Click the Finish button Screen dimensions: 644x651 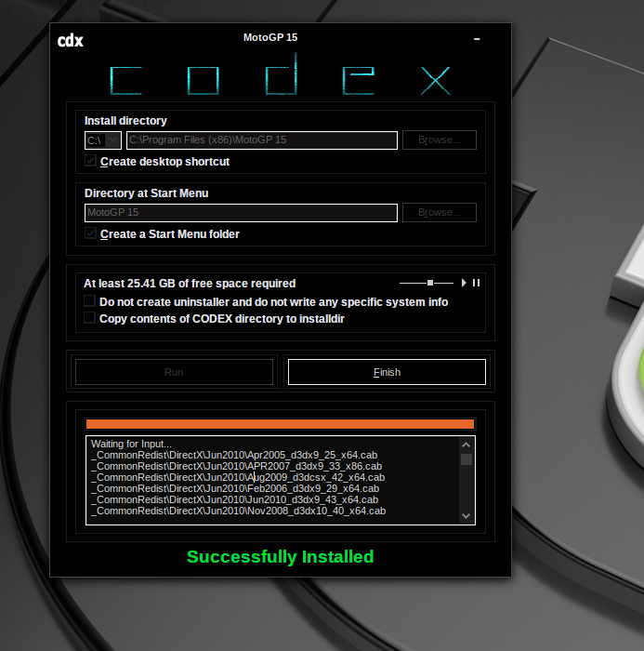point(387,372)
